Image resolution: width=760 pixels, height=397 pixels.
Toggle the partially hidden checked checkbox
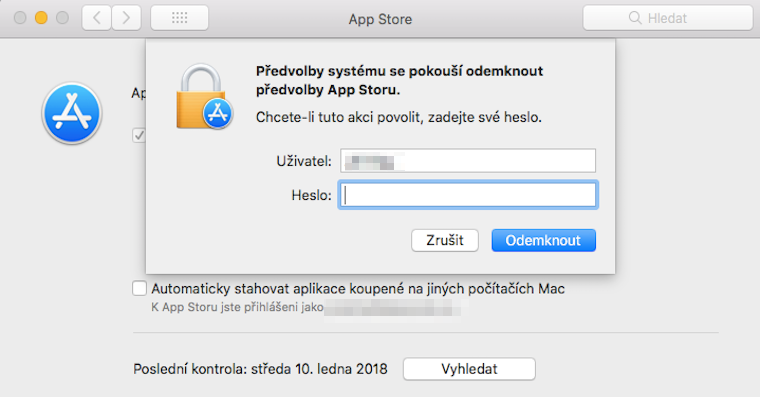139,135
